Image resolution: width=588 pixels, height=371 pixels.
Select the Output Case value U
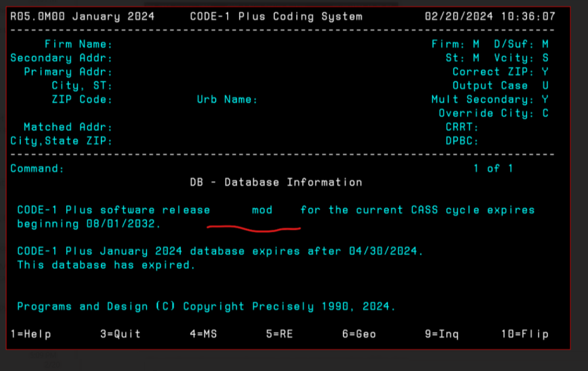[x=545, y=86]
